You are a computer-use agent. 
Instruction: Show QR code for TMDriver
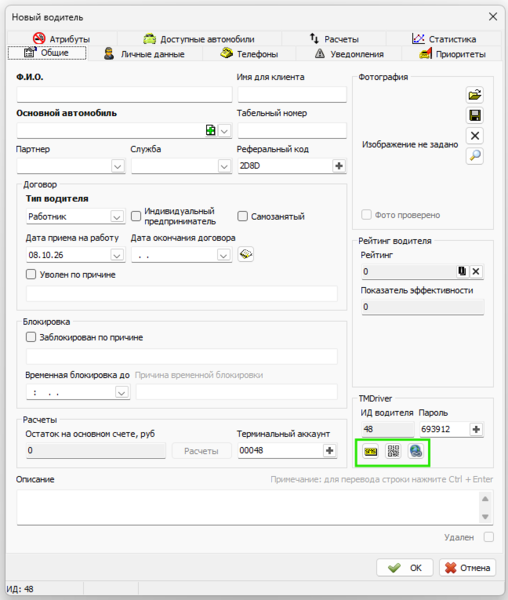[x=393, y=452]
